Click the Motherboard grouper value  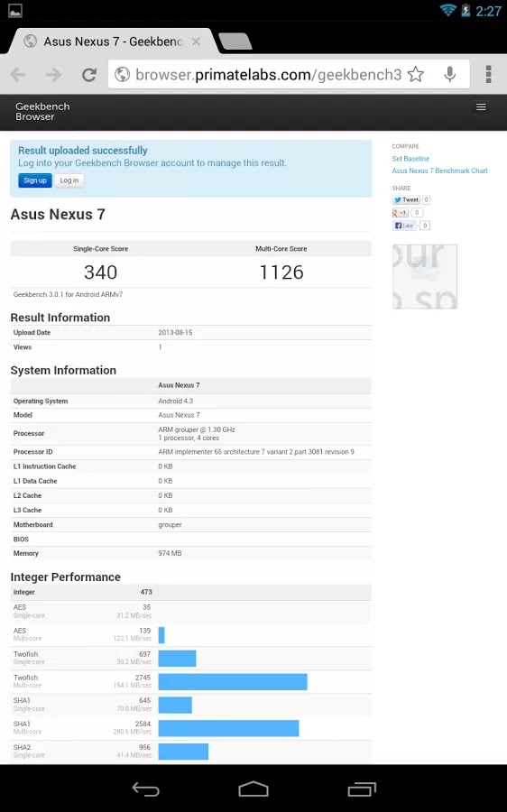click(x=170, y=524)
